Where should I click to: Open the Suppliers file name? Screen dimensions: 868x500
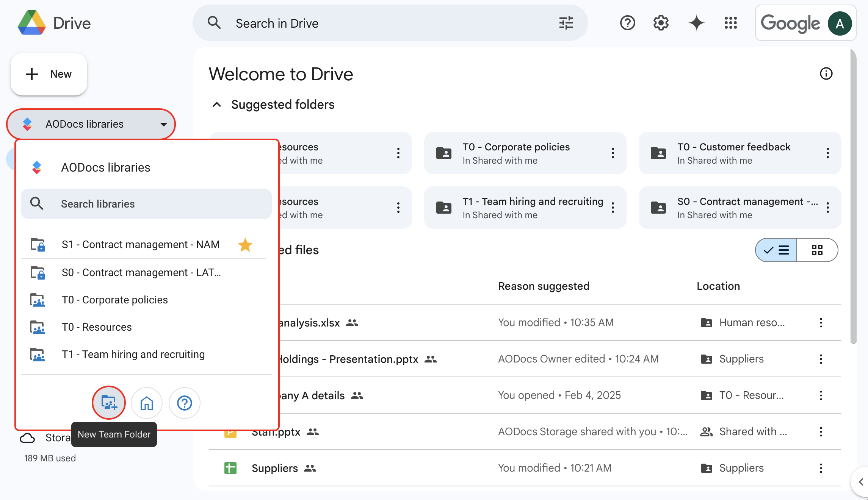pyautogui.click(x=275, y=468)
